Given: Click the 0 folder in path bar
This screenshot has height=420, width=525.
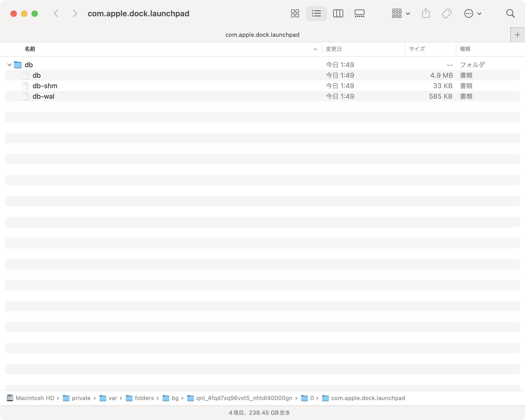Looking at the screenshot, I should click(x=307, y=398).
